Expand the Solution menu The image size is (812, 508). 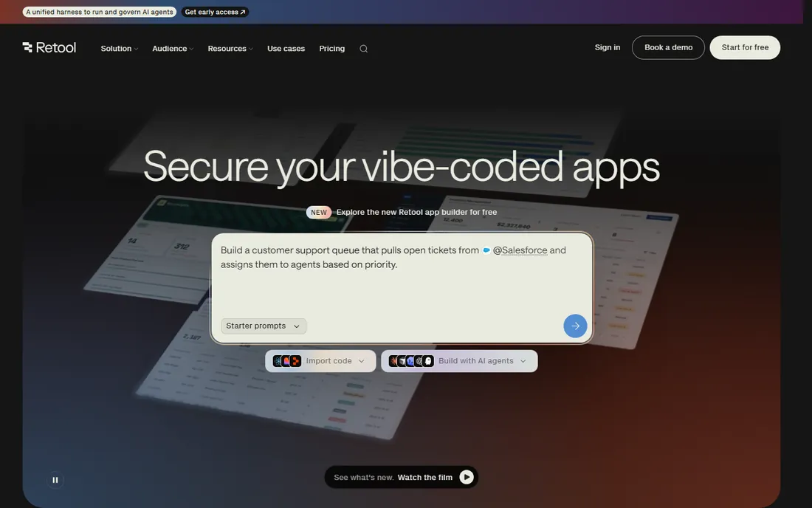(119, 49)
